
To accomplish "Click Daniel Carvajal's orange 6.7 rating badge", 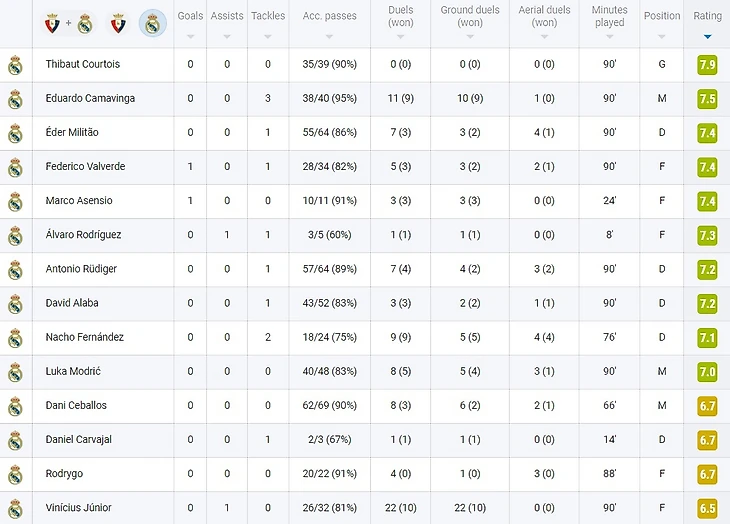I will tap(707, 440).
